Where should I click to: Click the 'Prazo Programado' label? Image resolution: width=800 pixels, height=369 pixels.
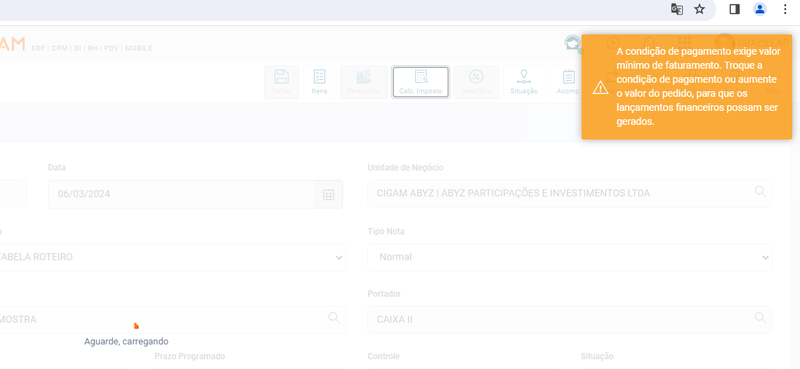point(189,356)
